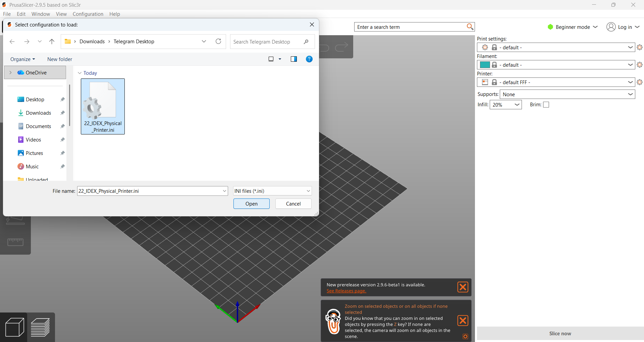The height and width of the screenshot is (342, 644).
Task: Click the search magnifier icon
Action: 470,27
